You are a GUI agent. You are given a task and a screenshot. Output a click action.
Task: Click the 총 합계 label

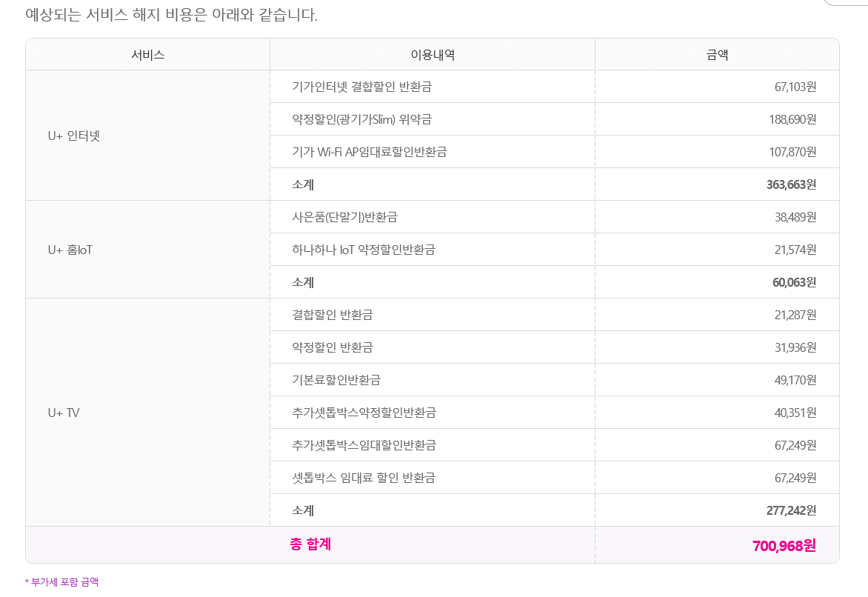(310, 544)
